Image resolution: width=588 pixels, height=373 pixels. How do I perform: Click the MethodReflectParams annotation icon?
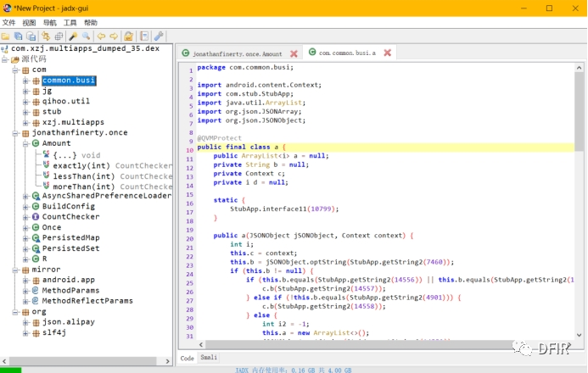point(36,301)
